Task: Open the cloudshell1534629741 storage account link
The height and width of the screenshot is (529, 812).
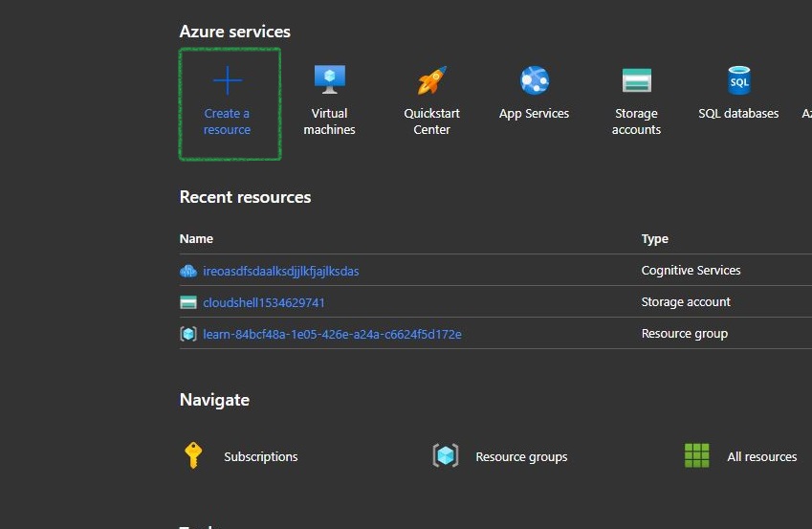Action: point(264,302)
